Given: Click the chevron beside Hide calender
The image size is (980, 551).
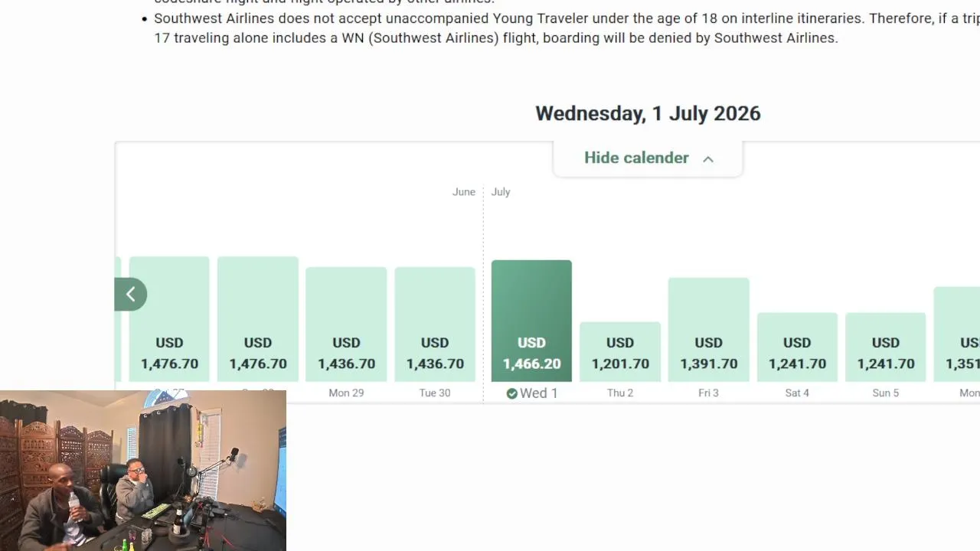Looking at the screenshot, I should [x=708, y=159].
